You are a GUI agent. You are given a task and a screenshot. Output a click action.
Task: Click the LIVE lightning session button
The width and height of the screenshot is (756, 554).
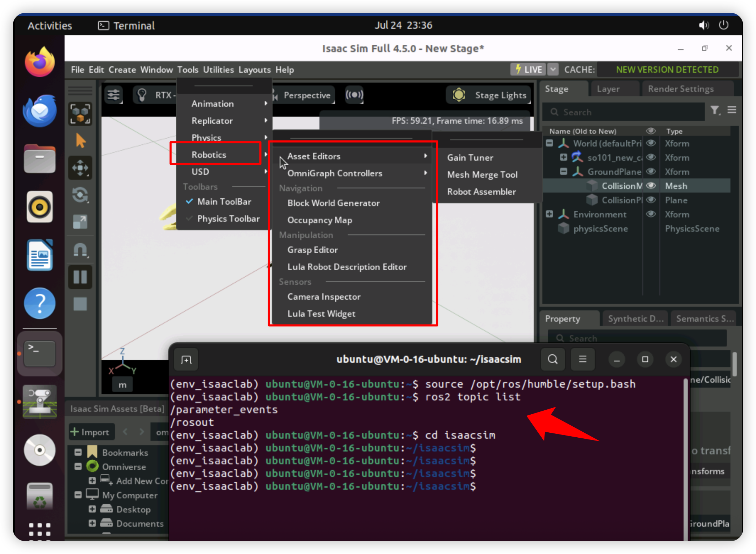(x=528, y=69)
